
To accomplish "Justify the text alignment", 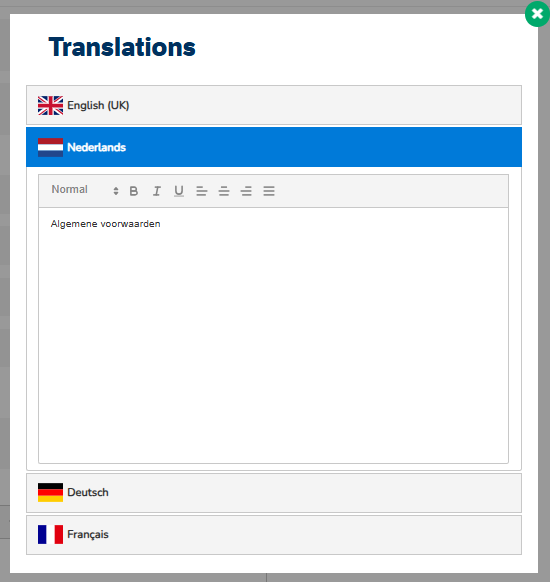I will point(269,191).
